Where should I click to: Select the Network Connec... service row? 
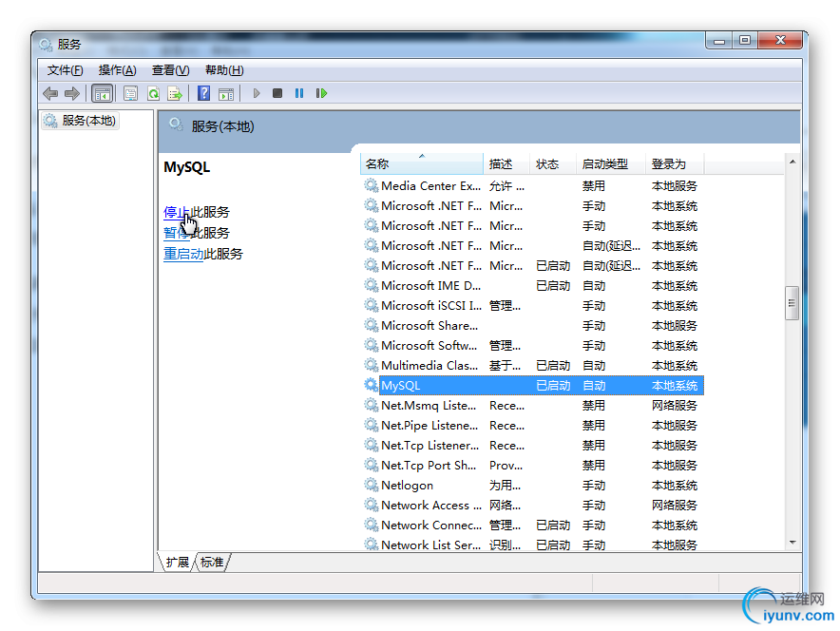534,525
